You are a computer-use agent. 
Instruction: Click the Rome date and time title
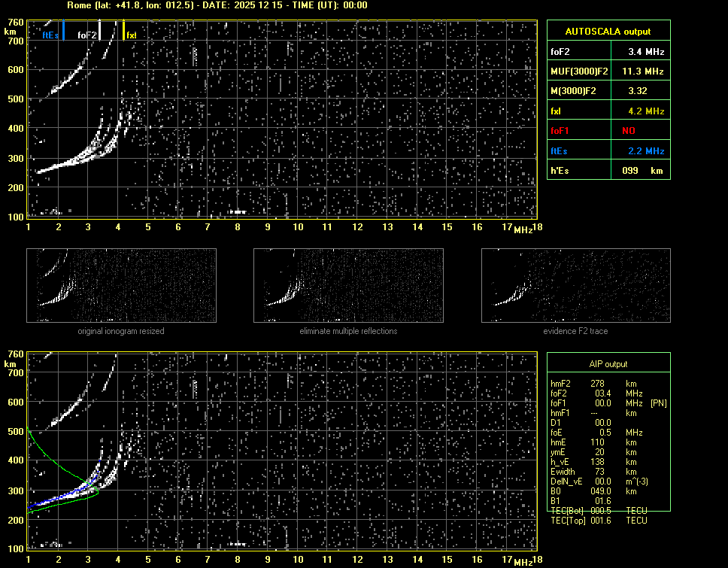click(217, 5)
